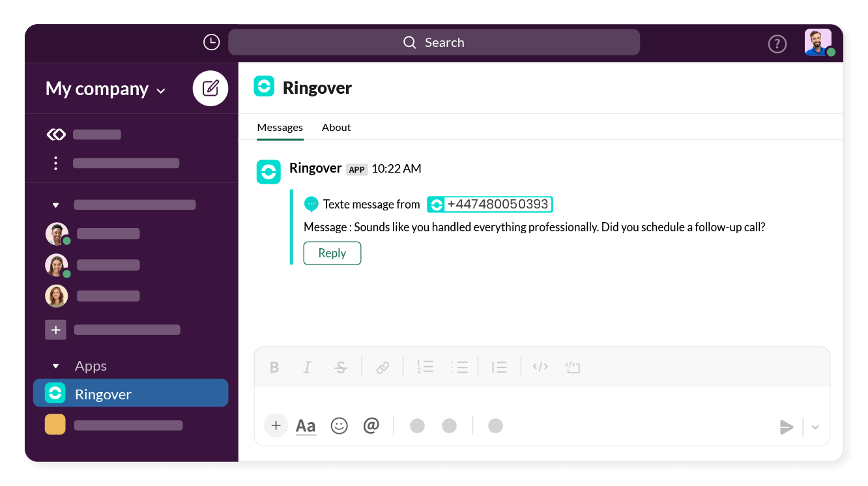The image size is (868, 486).
Task: Open the +447480050393 phone number link
Action: click(x=498, y=204)
